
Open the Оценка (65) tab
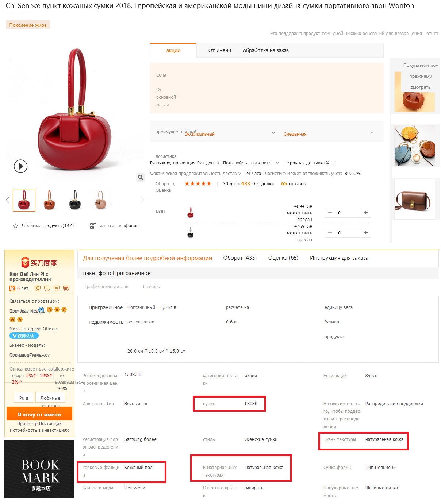[283, 258]
